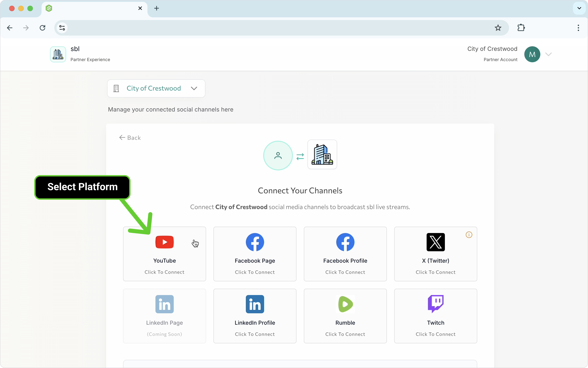Go back using the Back link

click(x=130, y=138)
